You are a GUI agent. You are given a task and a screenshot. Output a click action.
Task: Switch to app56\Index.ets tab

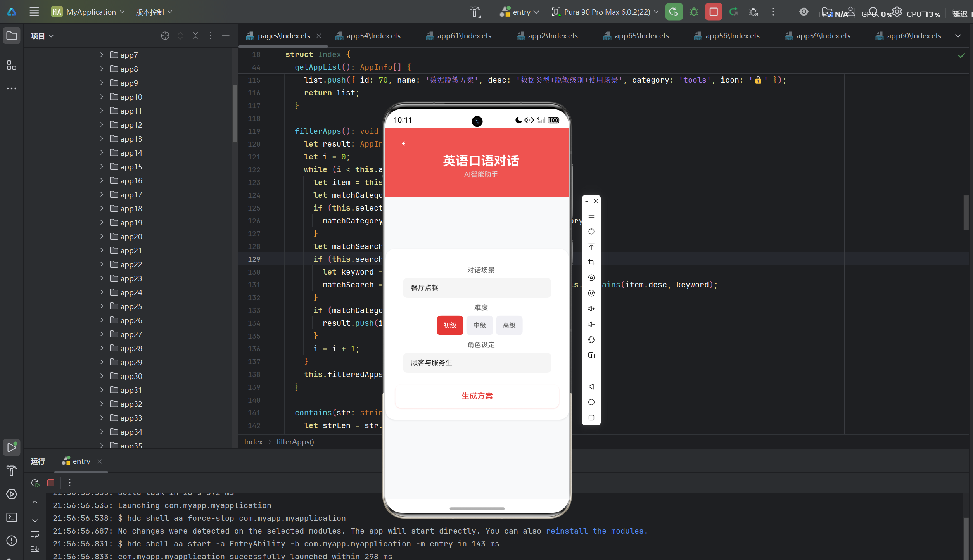coord(727,36)
